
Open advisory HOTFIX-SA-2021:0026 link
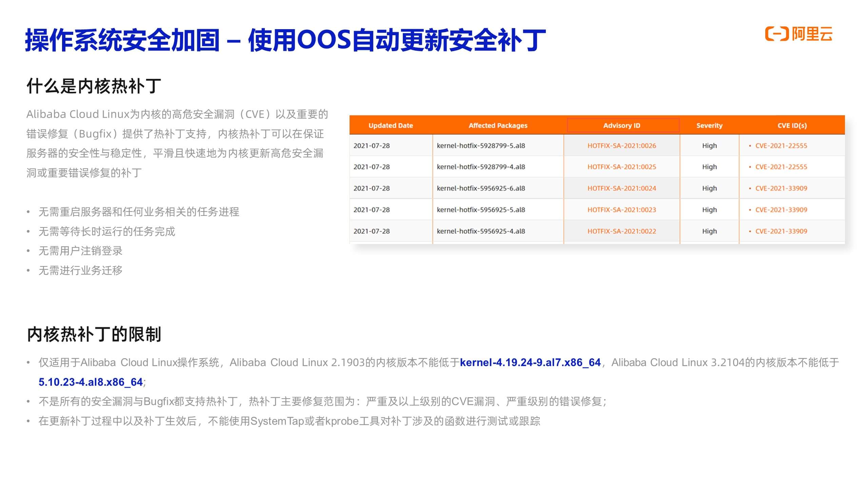[622, 146]
